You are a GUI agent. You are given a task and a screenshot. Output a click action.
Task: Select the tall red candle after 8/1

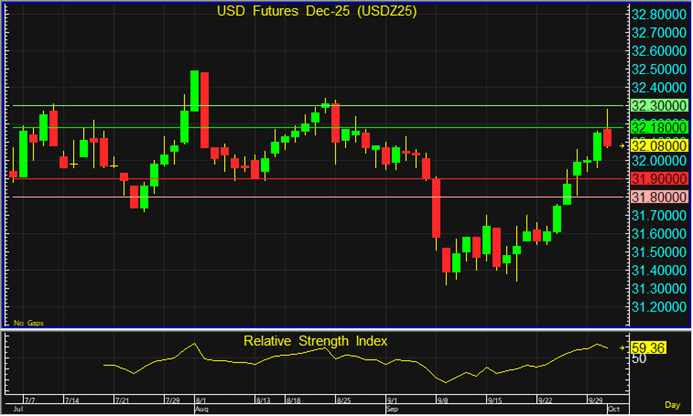tap(204, 110)
